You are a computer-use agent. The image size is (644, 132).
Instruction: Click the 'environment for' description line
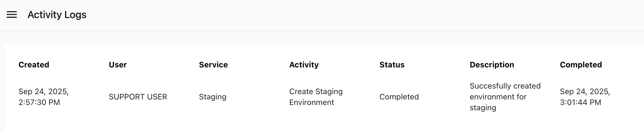pos(498,97)
